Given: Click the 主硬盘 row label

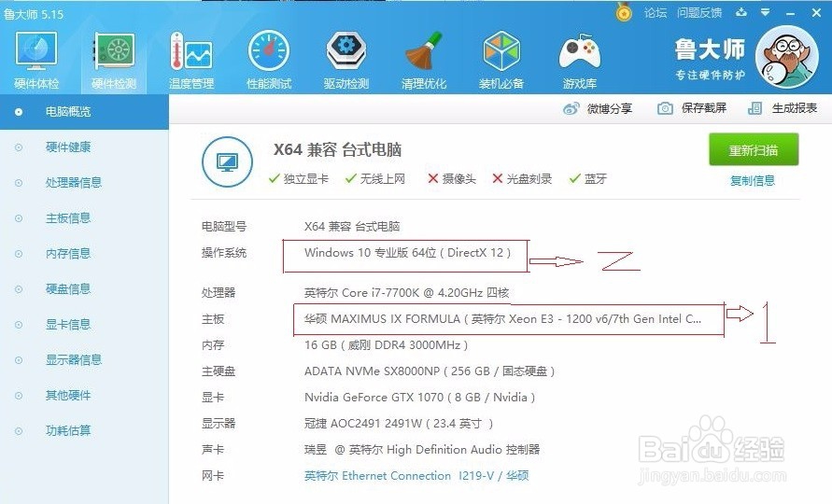Looking at the screenshot, I should [219, 371].
